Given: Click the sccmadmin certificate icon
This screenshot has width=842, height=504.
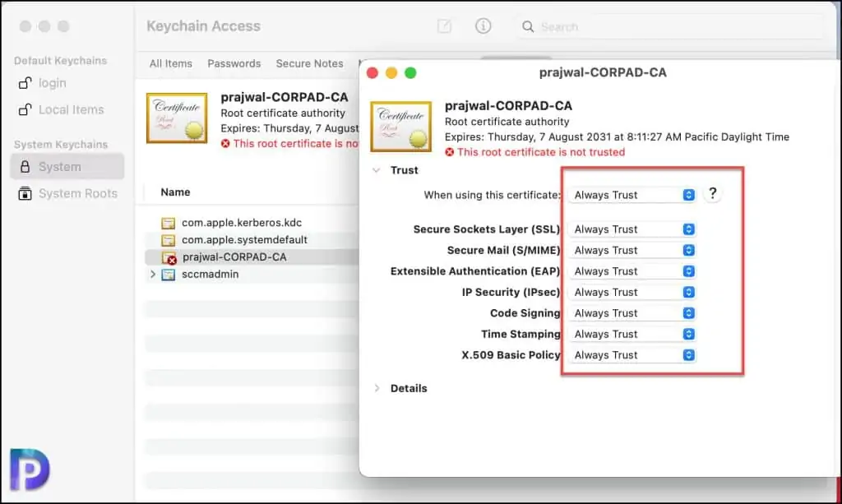Looking at the screenshot, I should 168,275.
